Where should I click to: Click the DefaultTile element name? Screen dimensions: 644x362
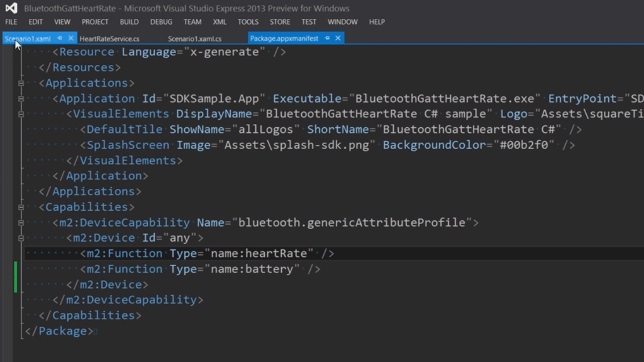(125, 130)
